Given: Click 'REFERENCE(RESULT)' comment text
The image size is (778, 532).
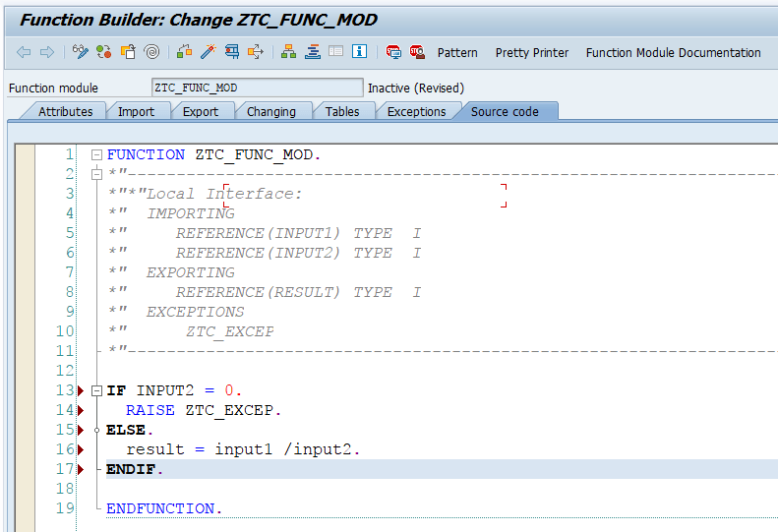Looking at the screenshot, I should point(258,292).
